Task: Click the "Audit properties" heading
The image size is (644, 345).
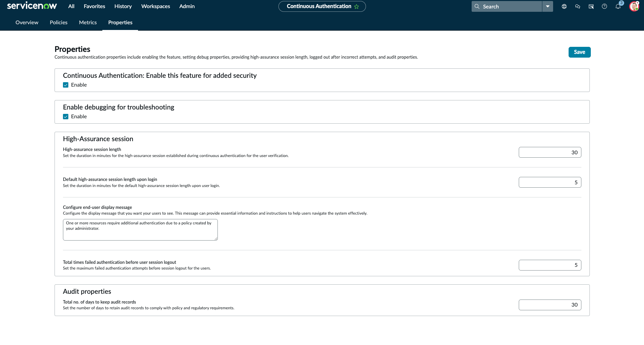Action: click(x=87, y=291)
